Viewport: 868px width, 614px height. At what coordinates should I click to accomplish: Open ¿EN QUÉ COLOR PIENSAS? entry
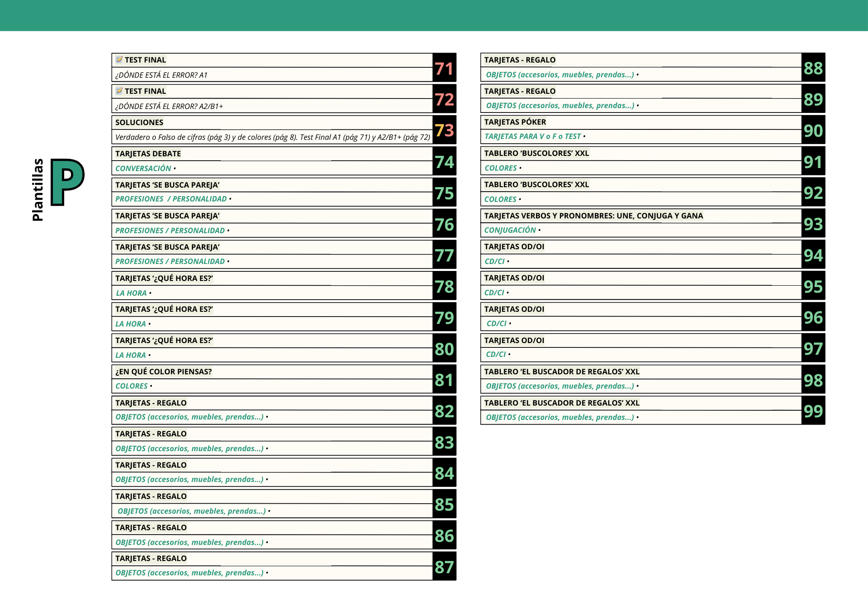tap(163, 372)
